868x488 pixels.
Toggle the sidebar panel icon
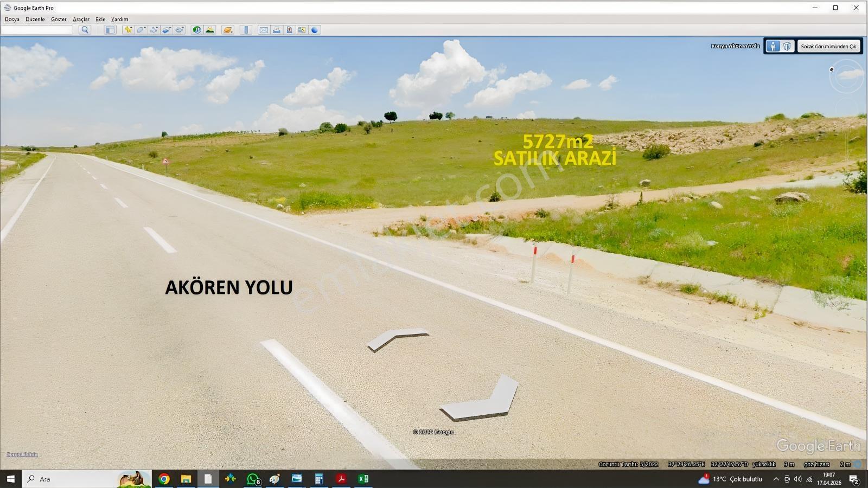click(110, 30)
